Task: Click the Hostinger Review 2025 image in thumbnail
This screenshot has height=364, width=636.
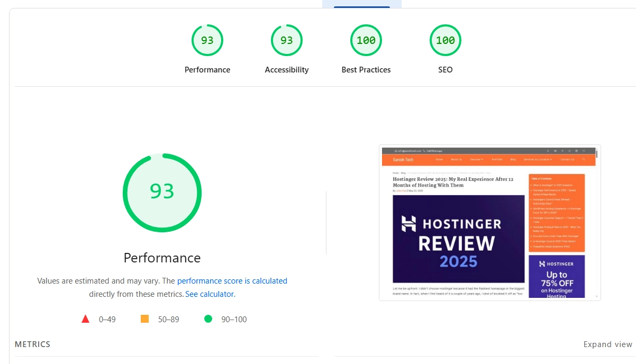Action: (459, 239)
